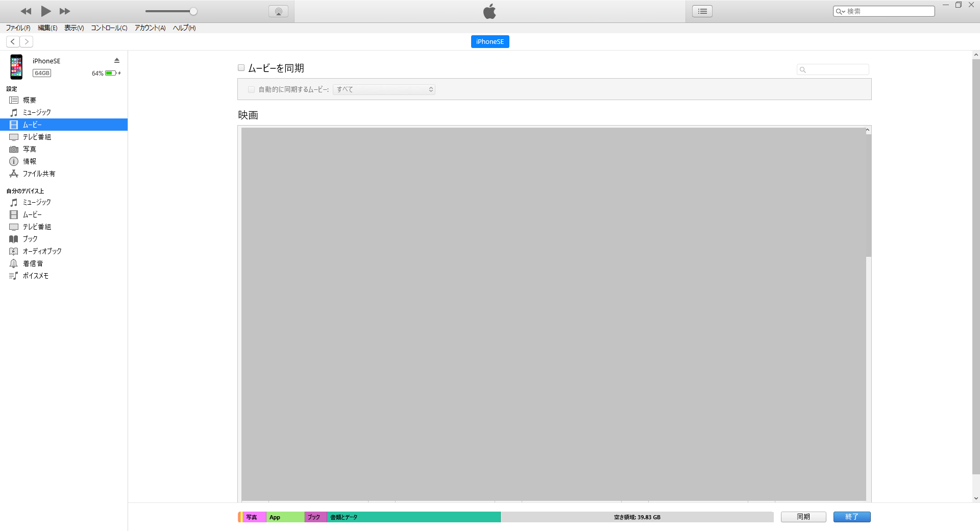Open the ファイル(F) menu
980x531 pixels.
(x=18, y=28)
